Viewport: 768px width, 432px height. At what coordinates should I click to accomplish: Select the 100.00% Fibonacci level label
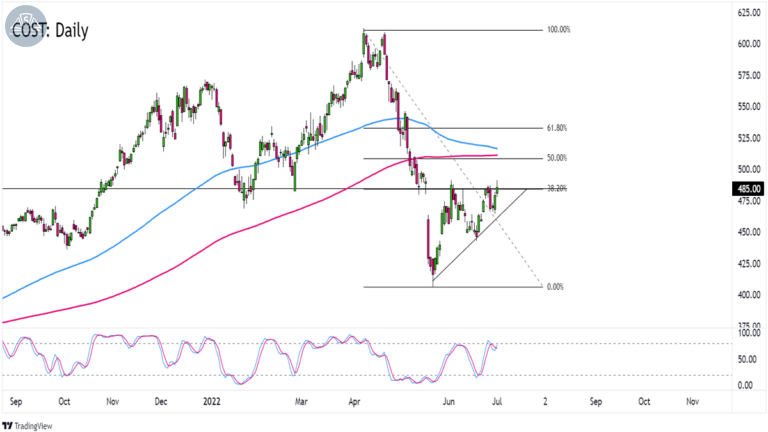(558, 30)
